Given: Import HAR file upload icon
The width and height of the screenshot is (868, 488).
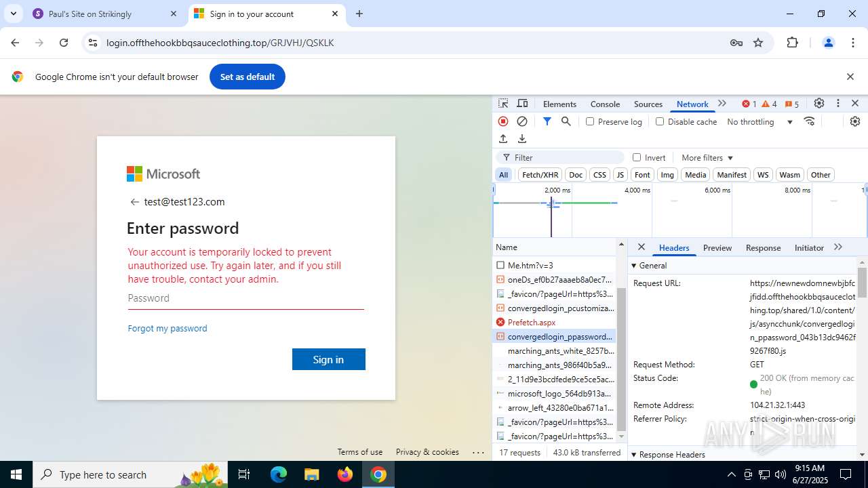Looking at the screenshot, I should coord(503,139).
